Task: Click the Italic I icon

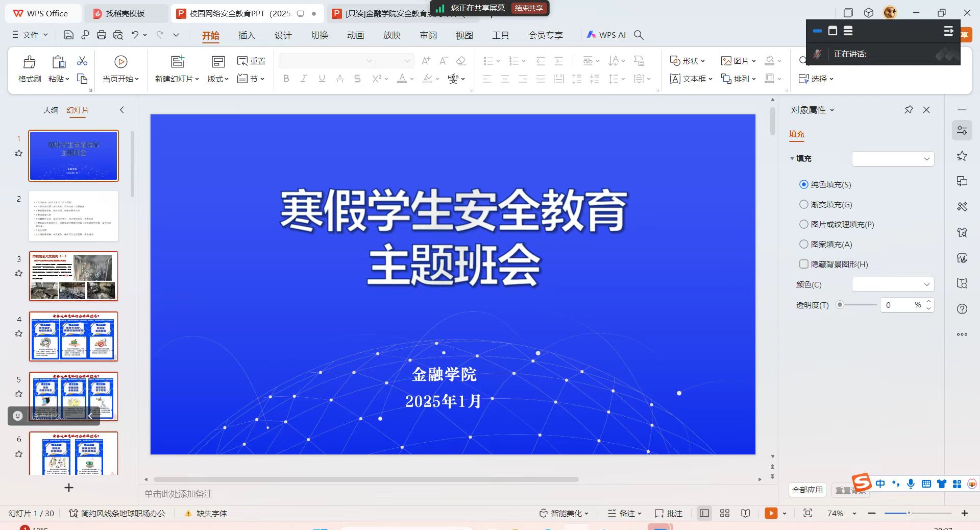Action: click(x=304, y=79)
